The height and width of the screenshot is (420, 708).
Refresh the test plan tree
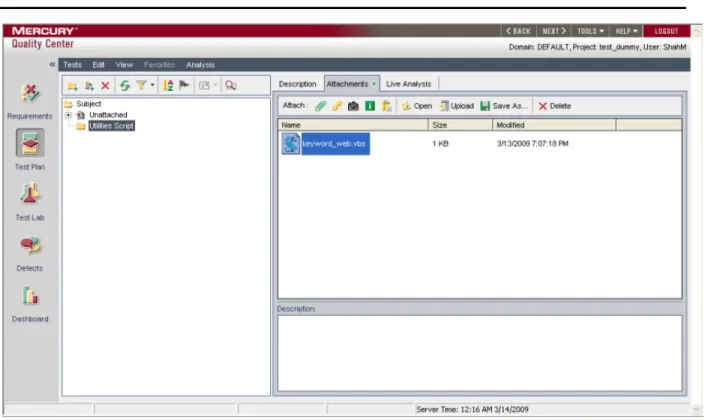[x=125, y=85]
